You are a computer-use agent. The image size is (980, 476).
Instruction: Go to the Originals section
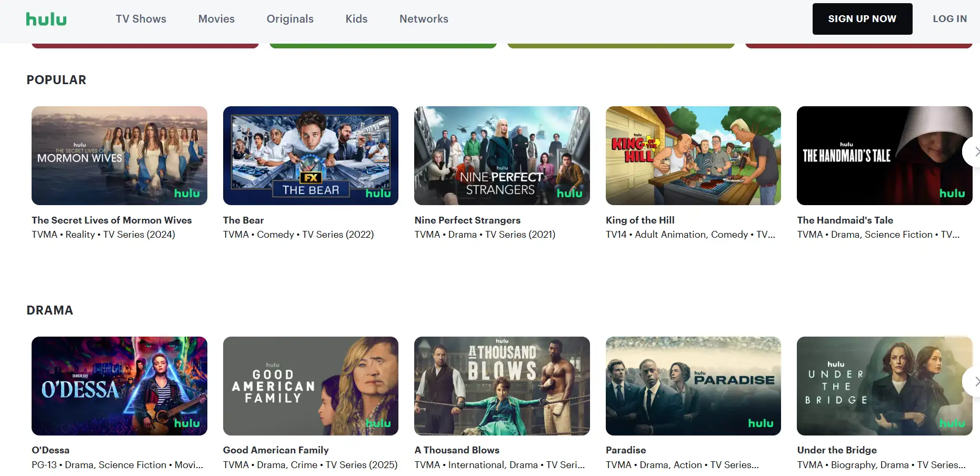[290, 19]
